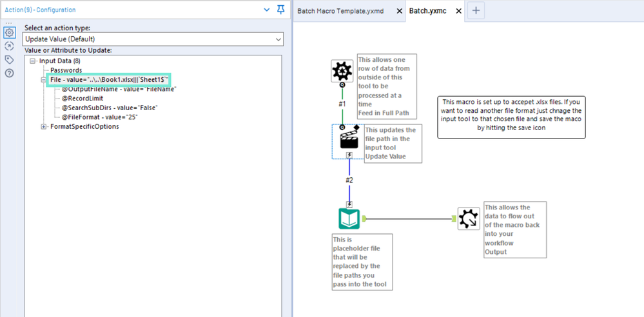Select the Input Data book tool
644x317 pixels.
point(349,218)
